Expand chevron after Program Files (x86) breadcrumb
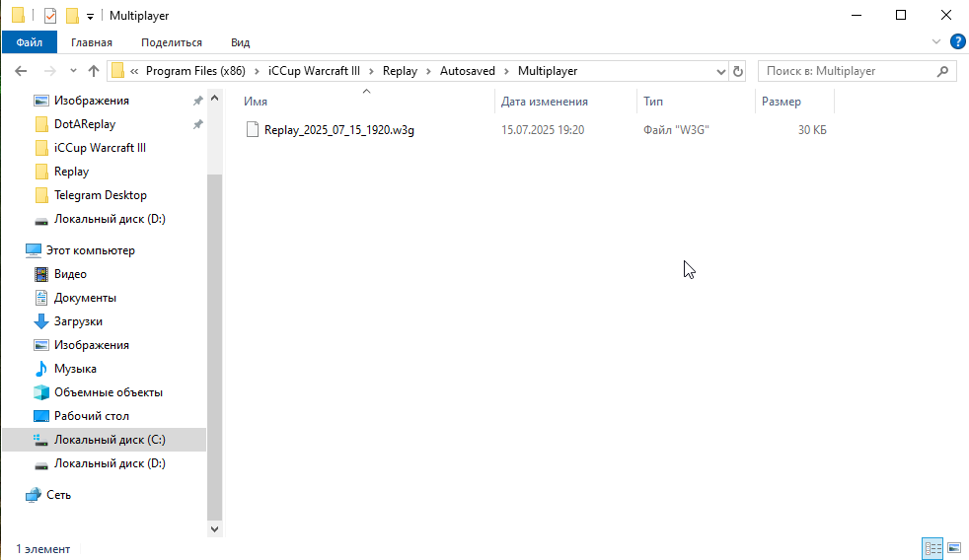Image resolution: width=969 pixels, height=560 pixels. pos(257,71)
